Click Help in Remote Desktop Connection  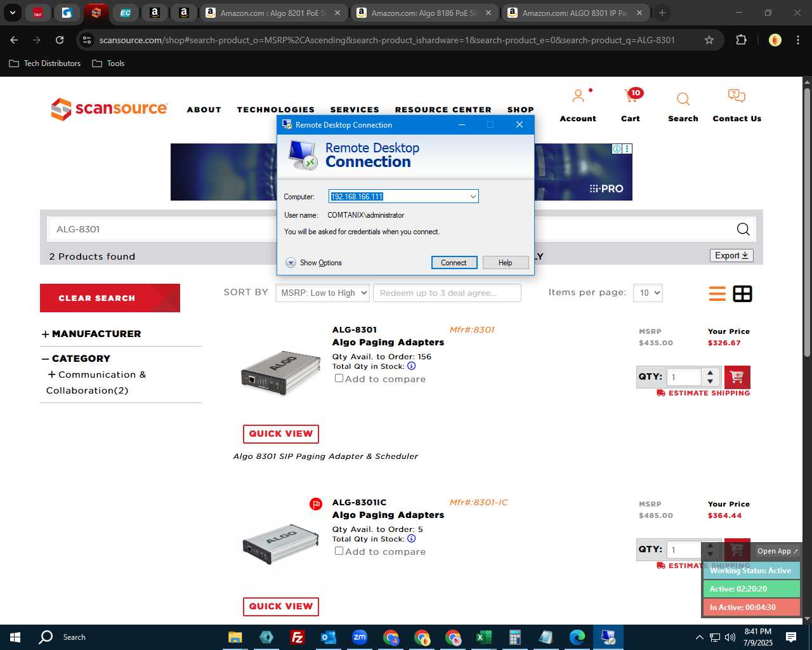[506, 263]
